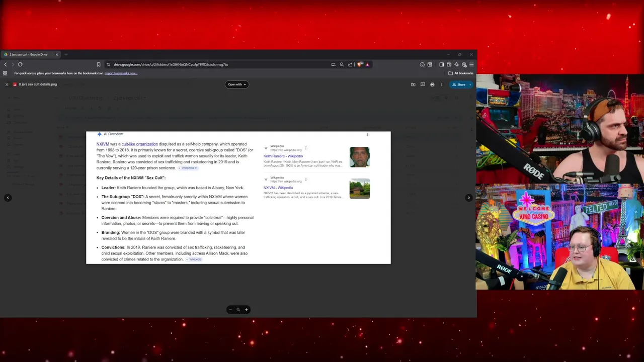644x362 pixels.
Task: Open the Brave Rewards triangle icon
Action: coord(367,64)
